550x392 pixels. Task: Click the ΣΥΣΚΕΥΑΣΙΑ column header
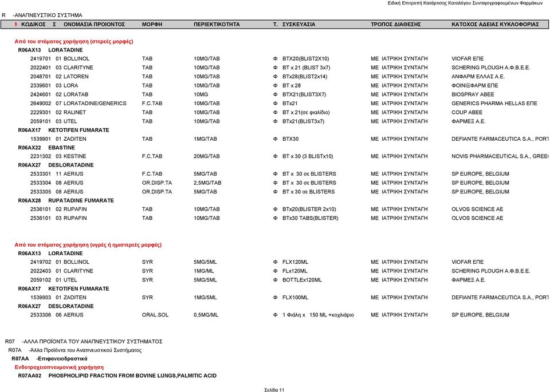pos(299,25)
